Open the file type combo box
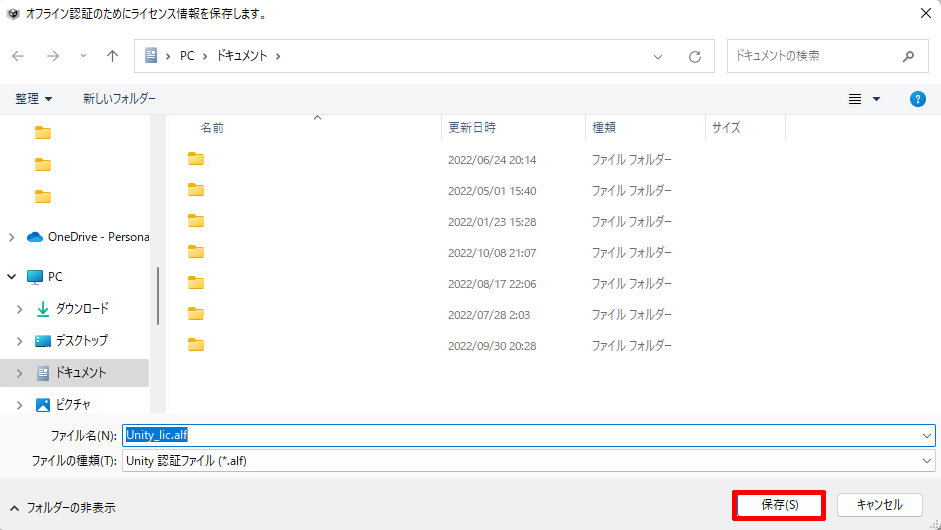 point(528,460)
